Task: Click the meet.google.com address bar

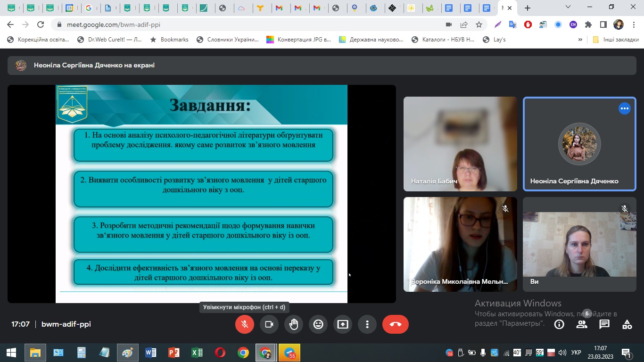Action: 236,25
